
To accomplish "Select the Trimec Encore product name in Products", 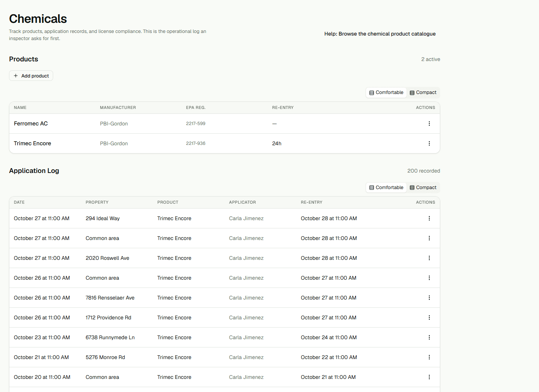I will [32, 143].
